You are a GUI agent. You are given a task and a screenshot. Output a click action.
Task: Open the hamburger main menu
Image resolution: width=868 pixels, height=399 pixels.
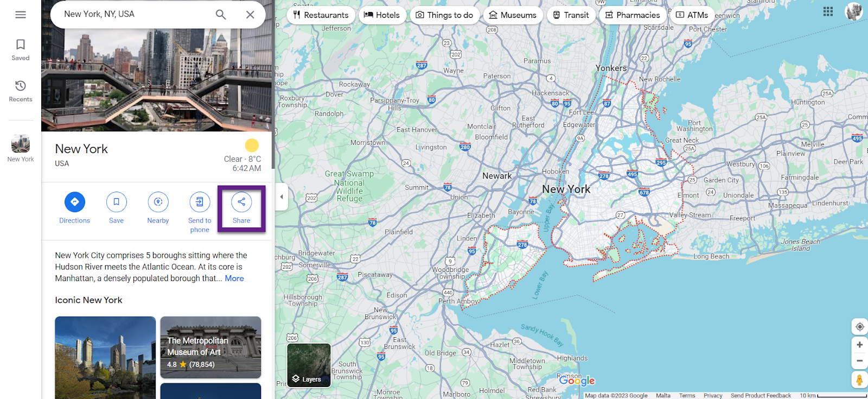click(x=21, y=15)
